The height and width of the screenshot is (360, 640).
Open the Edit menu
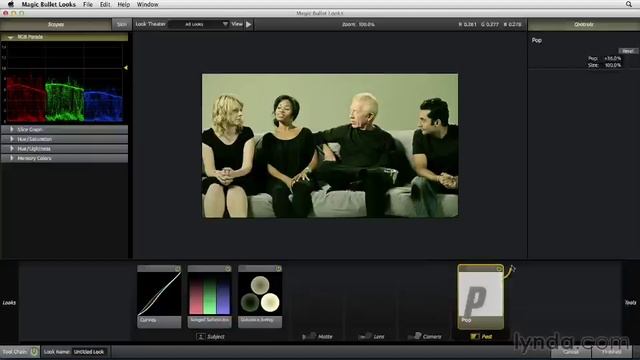coord(105,4)
